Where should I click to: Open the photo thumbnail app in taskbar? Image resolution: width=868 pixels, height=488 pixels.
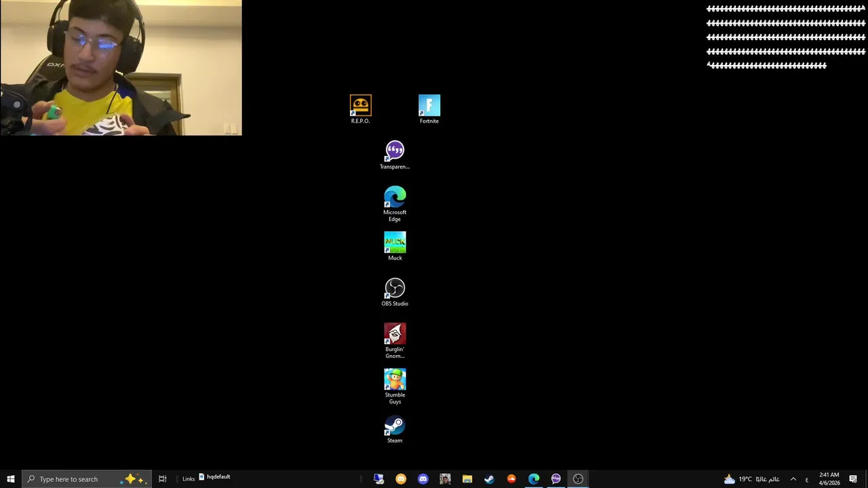coord(445,479)
